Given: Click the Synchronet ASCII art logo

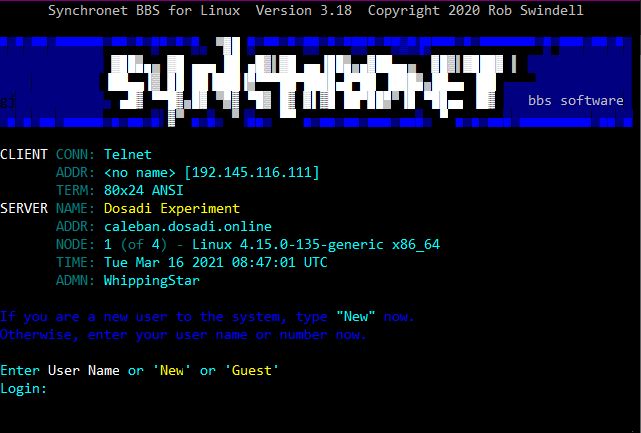Looking at the screenshot, I should click(312, 82).
